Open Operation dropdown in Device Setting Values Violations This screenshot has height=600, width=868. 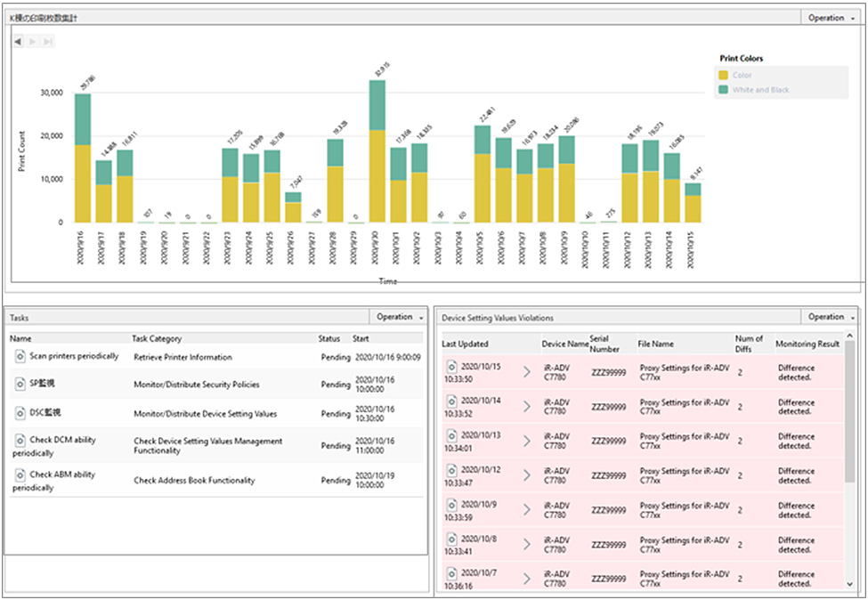click(830, 317)
